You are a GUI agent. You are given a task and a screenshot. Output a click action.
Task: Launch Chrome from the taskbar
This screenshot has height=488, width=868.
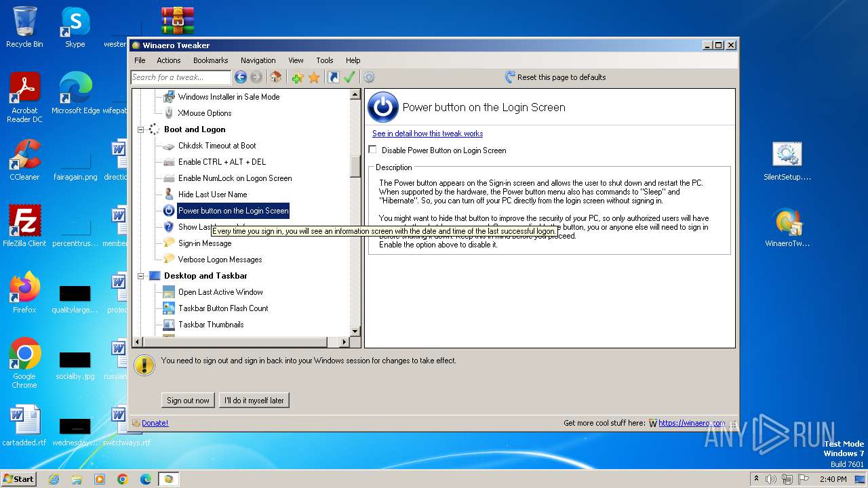[122, 479]
